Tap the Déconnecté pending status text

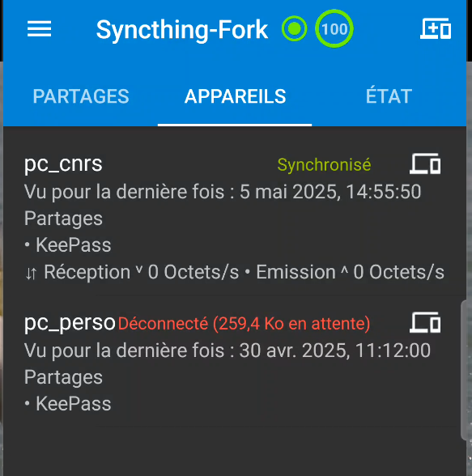[x=244, y=324]
